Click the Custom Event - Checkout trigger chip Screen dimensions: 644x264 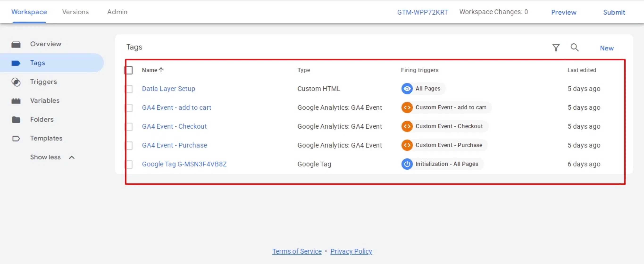point(445,126)
